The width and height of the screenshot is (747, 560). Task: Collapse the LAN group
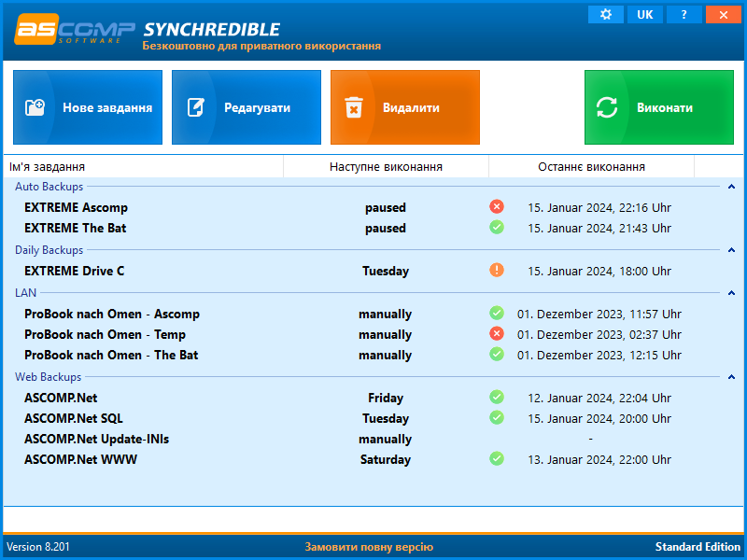coord(731,293)
